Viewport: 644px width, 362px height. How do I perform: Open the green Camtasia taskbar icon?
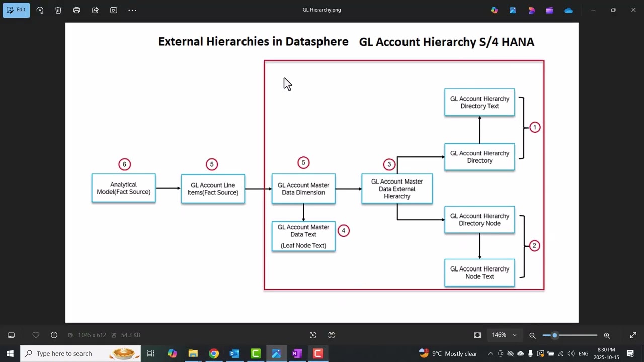click(x=256, y=353)
